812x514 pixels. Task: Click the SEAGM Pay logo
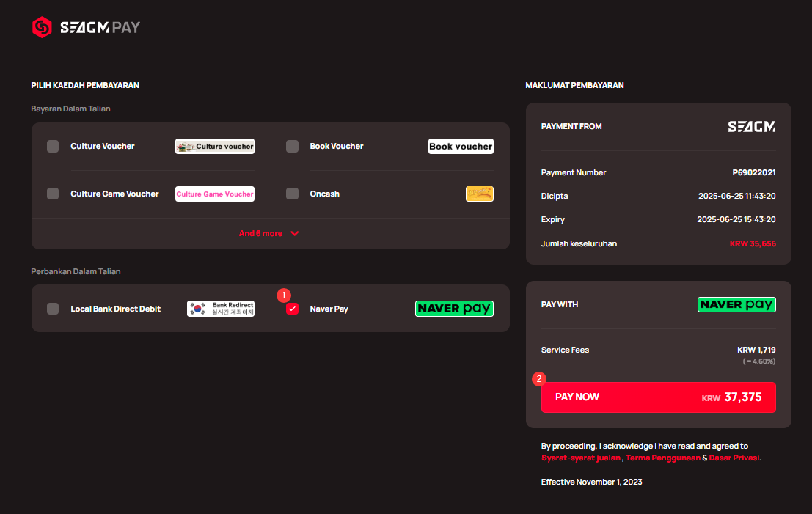click(86, 27)
